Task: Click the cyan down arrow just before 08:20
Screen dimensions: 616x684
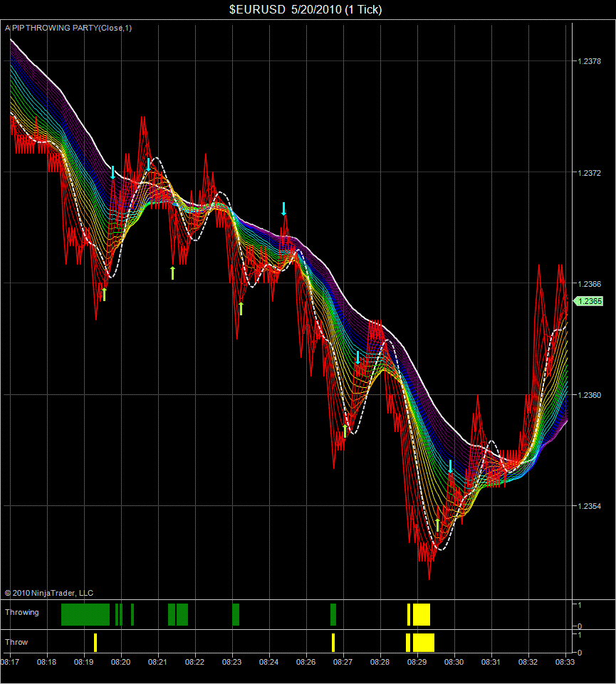Action: pyautogui.click(x=113, y=172)
